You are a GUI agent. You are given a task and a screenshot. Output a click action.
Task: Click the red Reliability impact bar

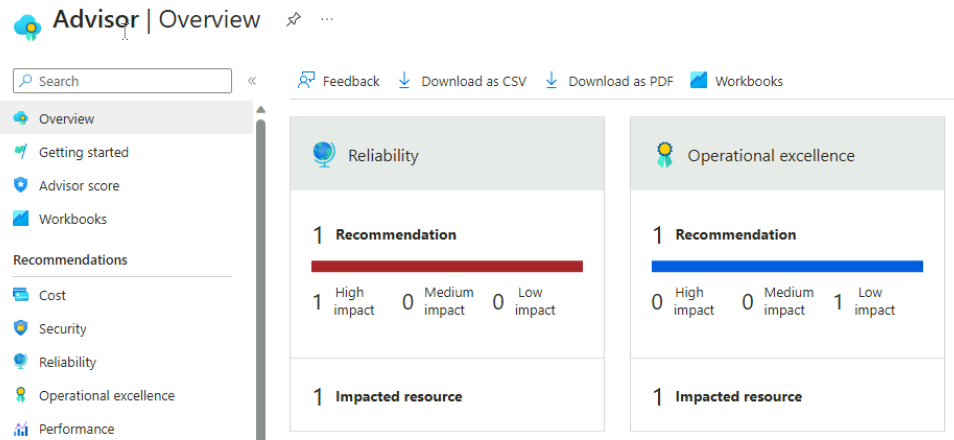[x=446, y=266]
